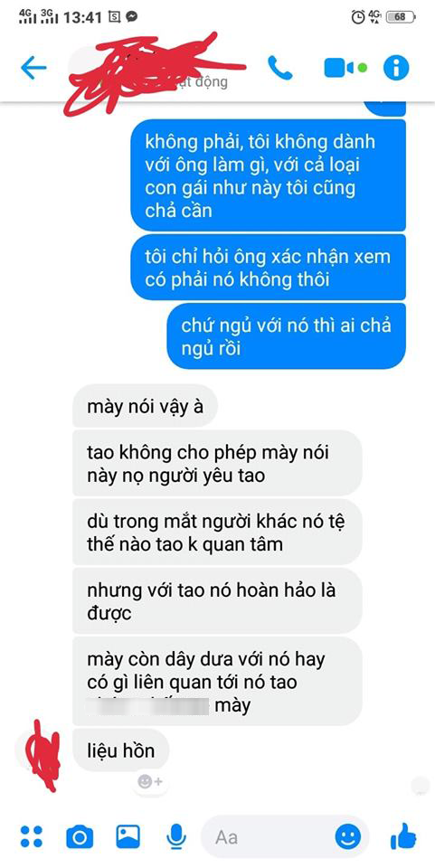Tap the Messenger notification icon in status bar
This screenshot has height=868, width=435.
[132, 17]
